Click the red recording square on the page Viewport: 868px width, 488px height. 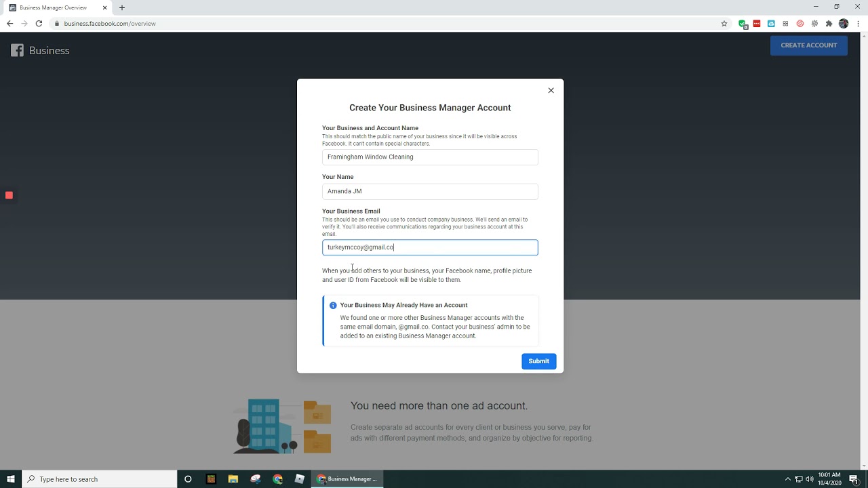click(9, 195)
